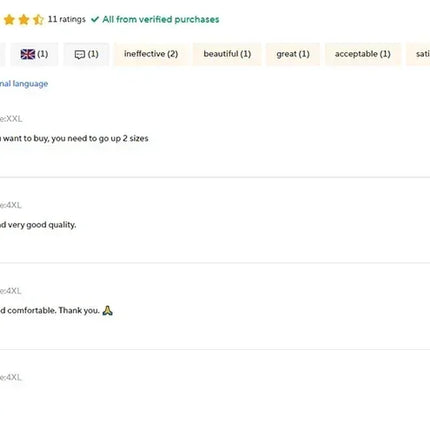Click the half-filled rating star
The image size is (430, 430).
point(38,20)
